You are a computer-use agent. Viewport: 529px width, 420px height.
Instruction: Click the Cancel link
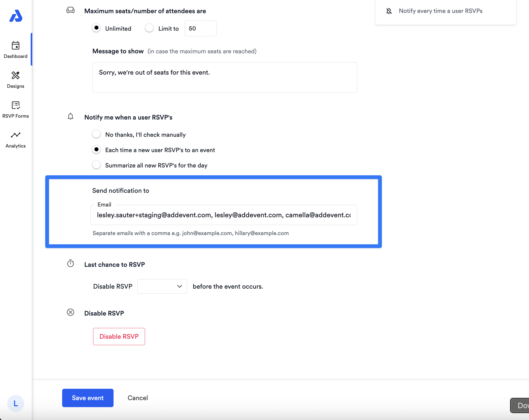click(138, 398)
